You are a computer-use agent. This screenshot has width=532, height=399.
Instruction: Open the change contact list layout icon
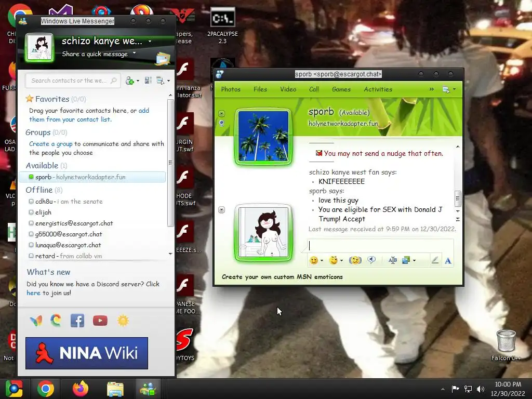tap(148, 81)
